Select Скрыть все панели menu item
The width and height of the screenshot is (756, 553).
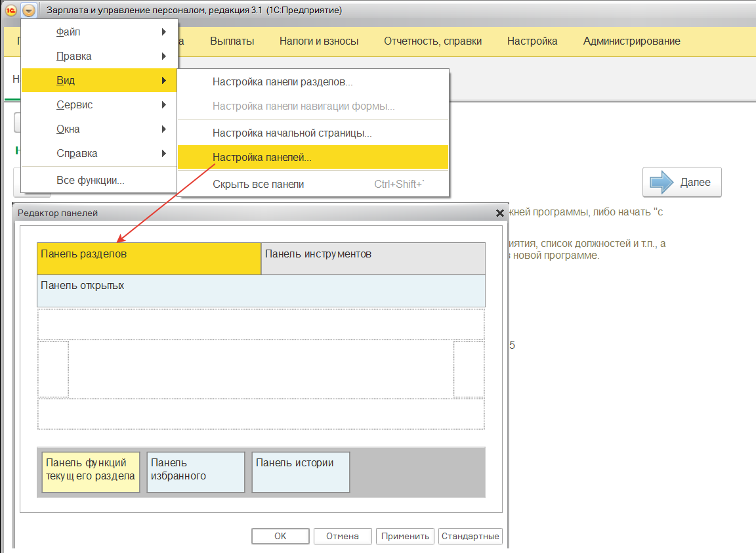click(259, 184)
